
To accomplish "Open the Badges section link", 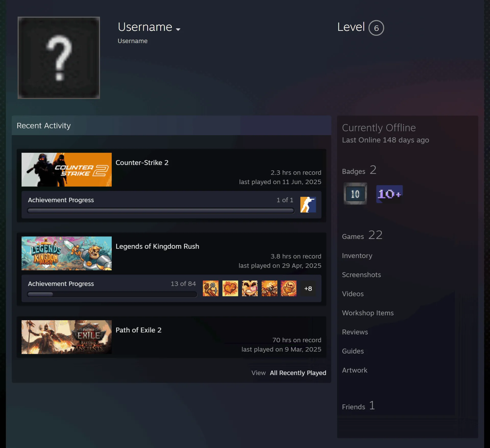I will click(359, 170).
